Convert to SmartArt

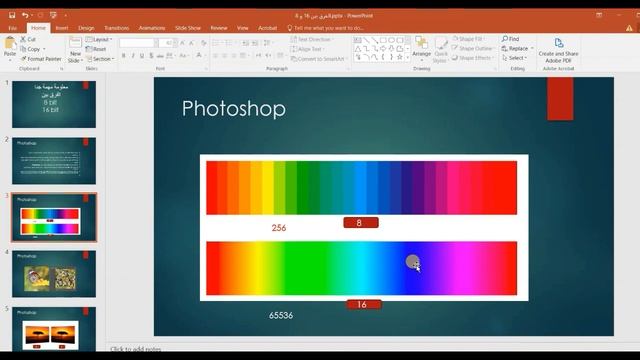(318, 59)
